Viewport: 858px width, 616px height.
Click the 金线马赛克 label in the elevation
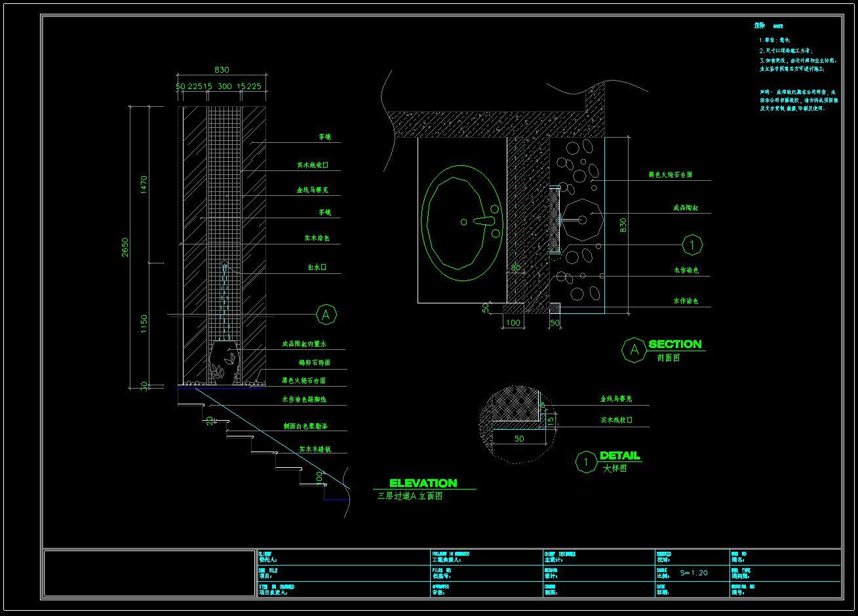(x=312, y=190)
